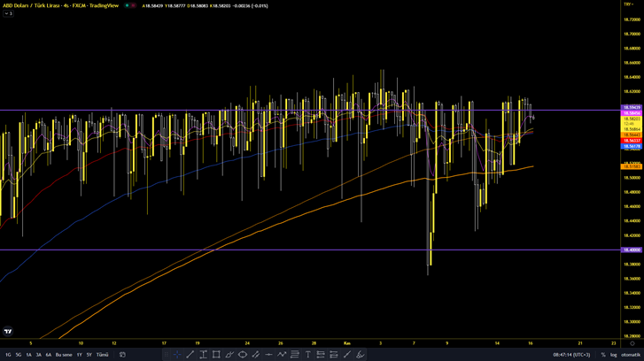Open the UTC+3 timezone menu

(572, 355)
